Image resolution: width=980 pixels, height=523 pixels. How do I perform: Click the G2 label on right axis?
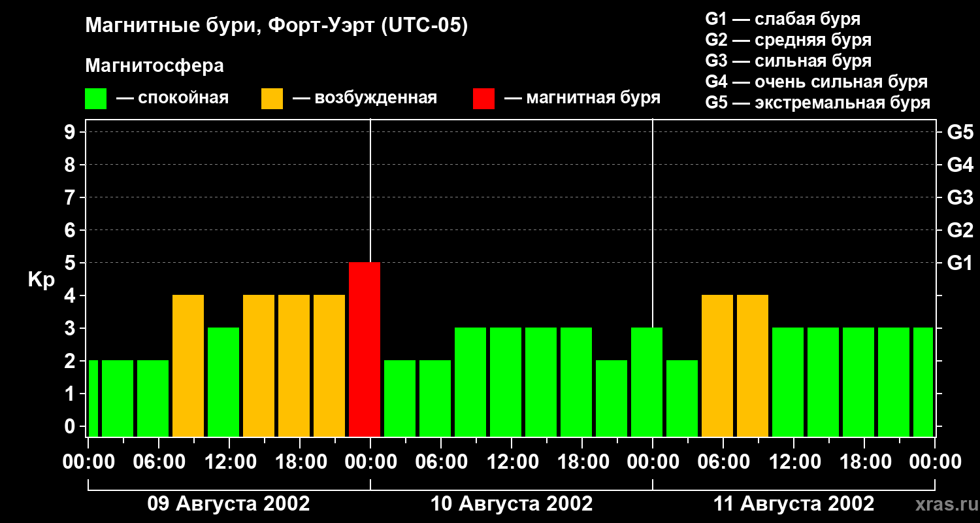tap(960, 230)
